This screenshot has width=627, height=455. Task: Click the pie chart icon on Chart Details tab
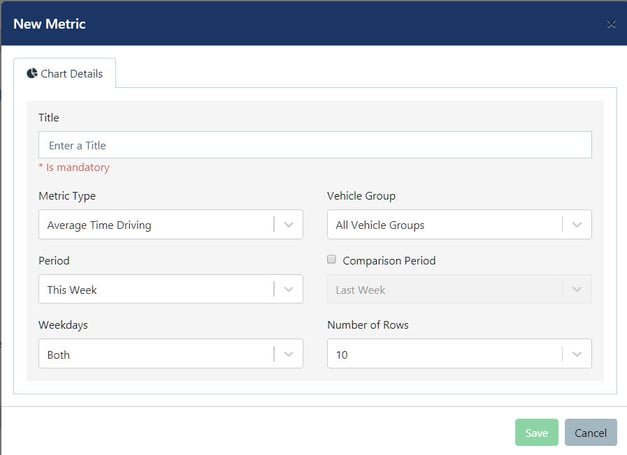(x=32, y=73)
